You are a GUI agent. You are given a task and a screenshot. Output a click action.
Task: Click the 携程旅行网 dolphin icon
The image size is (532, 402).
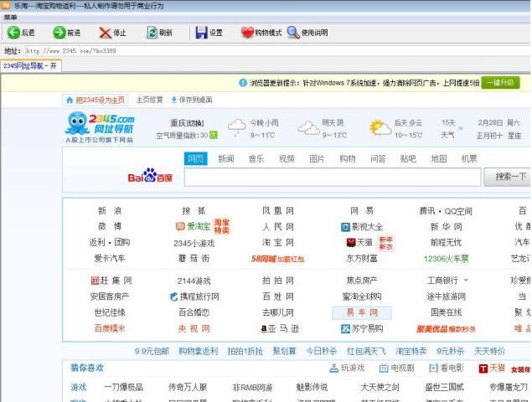(173, 296)
